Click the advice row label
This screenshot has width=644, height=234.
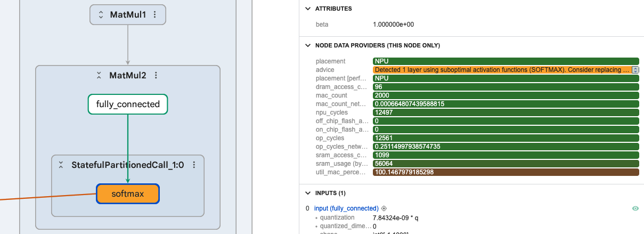pyautogui.click(x=324, y=70)
